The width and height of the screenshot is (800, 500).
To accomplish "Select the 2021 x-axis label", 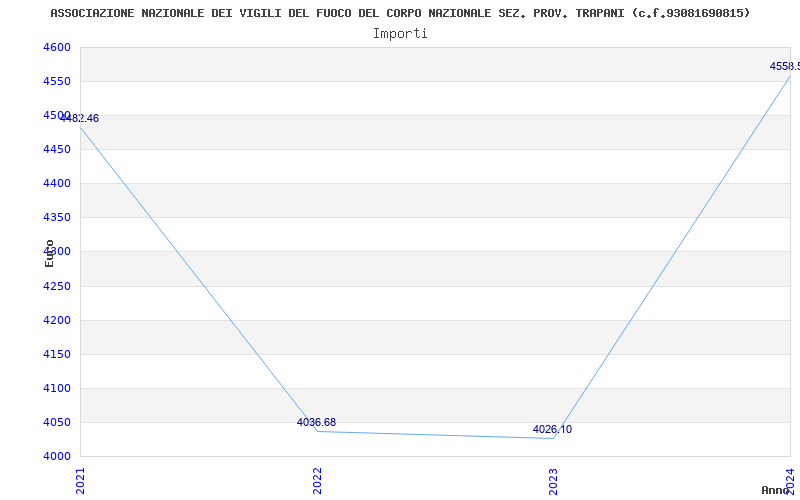I will 80,481.
